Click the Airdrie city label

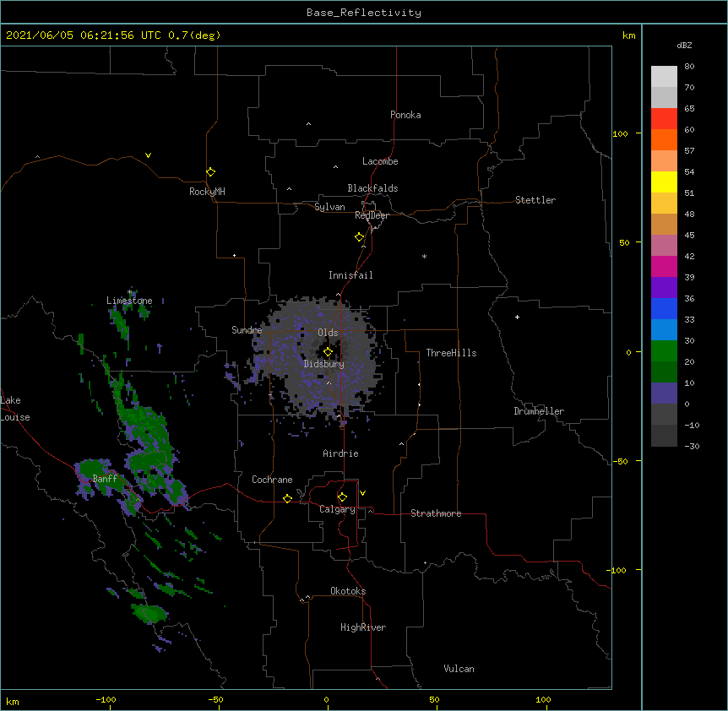(340, 453)
